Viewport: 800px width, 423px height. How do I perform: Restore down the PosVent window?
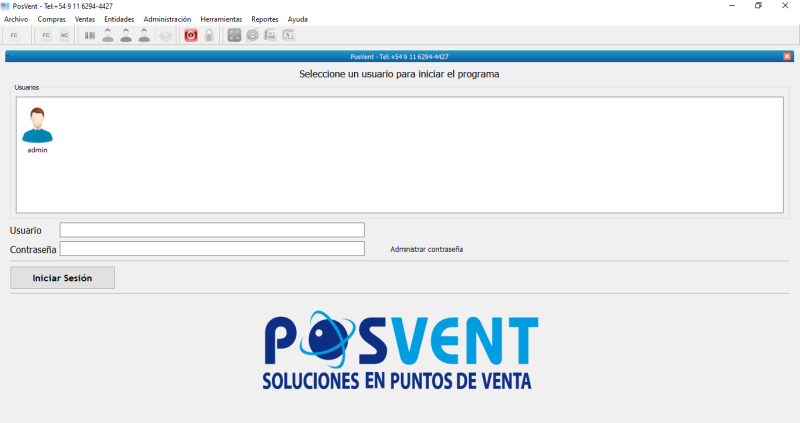tap(758, 6)
